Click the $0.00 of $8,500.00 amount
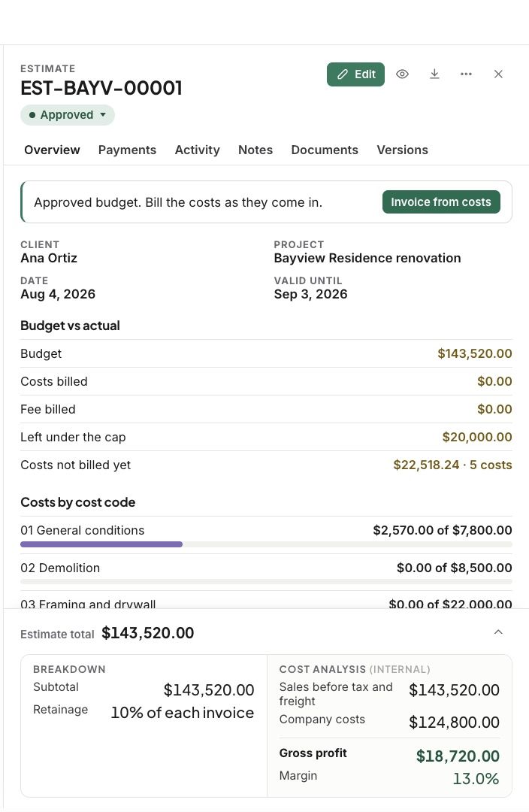Image resolution: width=529 pixels, height=812 pixels. pyautogui.click(x=454, y=568)
